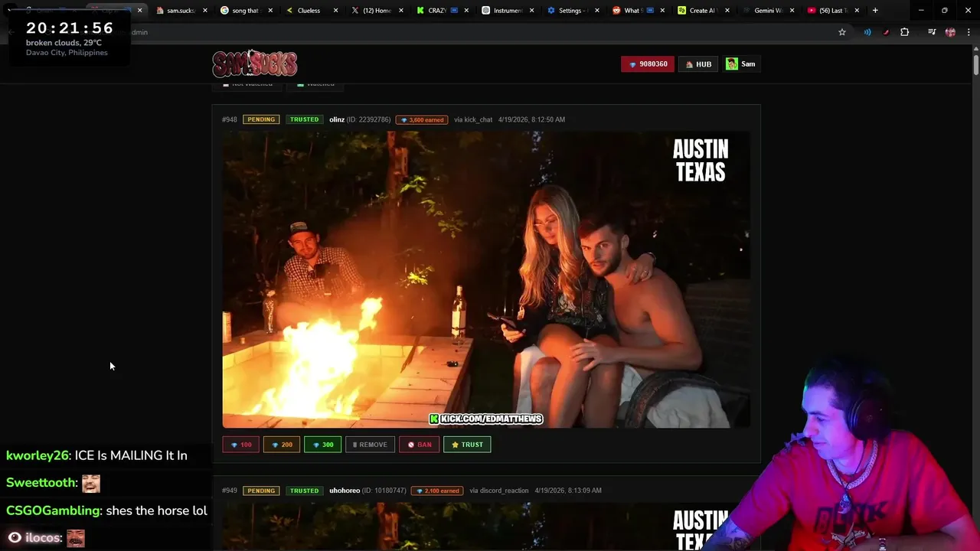Open the browser extensions puzzle icon

point(904,32)
